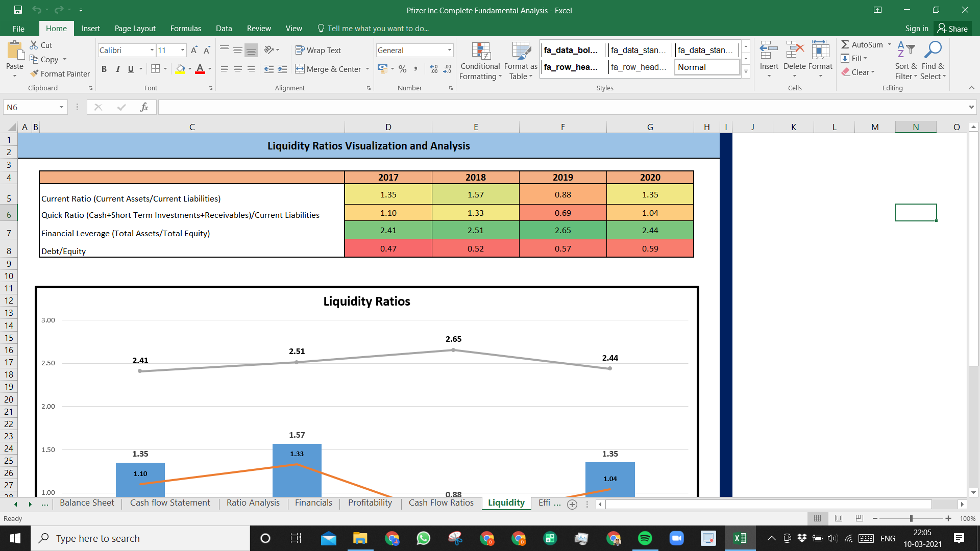Image resolution: width=980 pixels, height=551 pixels.
Task: Open Format as Table gallery
Action: pyautogui.click(x=521, y=61)
